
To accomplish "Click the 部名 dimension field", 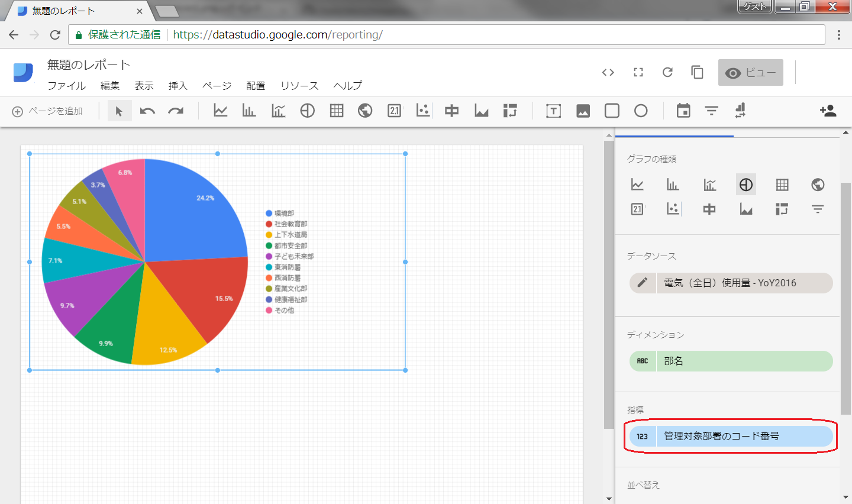I will [731, 361].
